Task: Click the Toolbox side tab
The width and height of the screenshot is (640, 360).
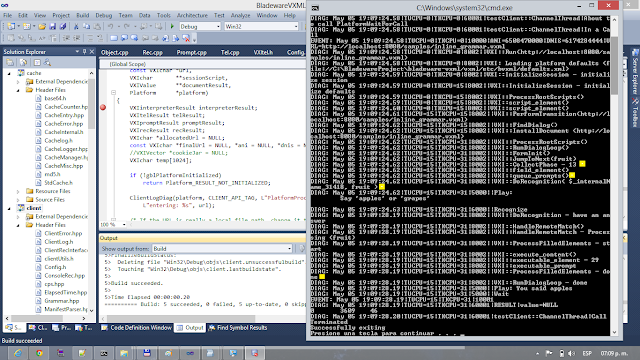Action: [x=635, y=113]
